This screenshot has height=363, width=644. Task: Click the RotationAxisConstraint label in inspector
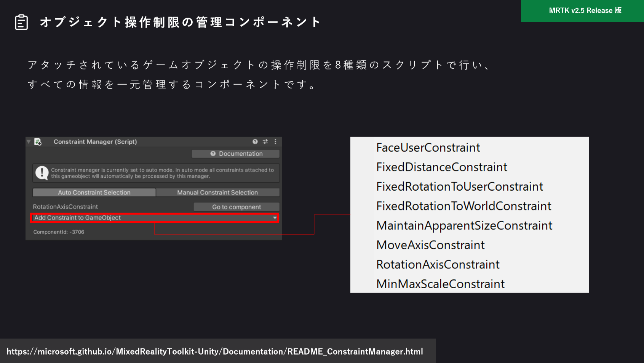tap(65, 207)
